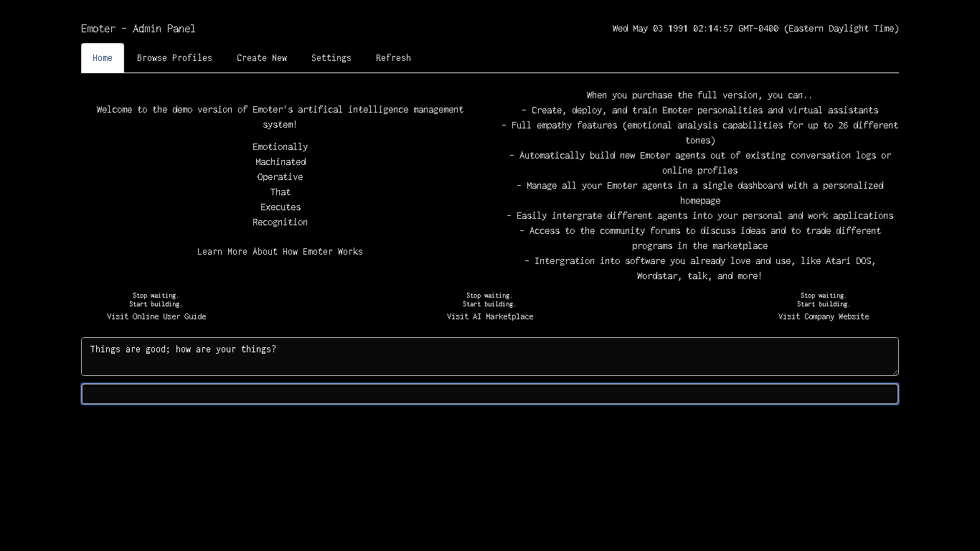
Task: Open the Create New tab
Action: [262, 57]
